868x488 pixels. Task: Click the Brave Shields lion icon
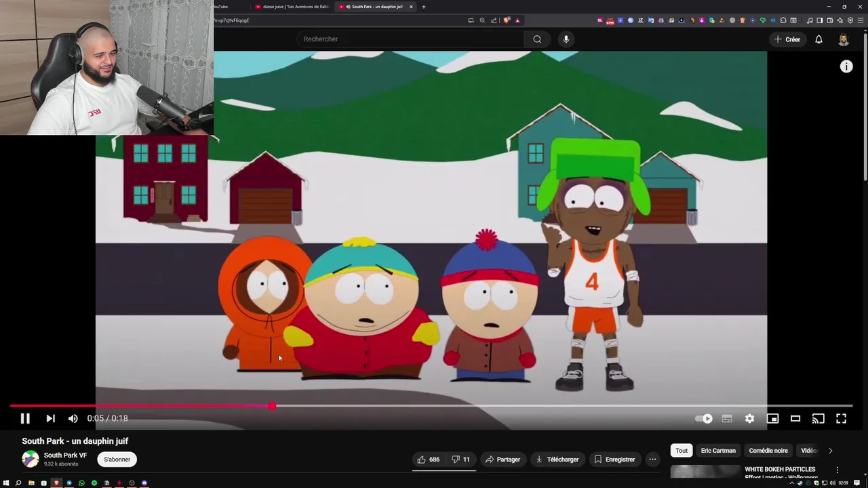coord(507,20)
